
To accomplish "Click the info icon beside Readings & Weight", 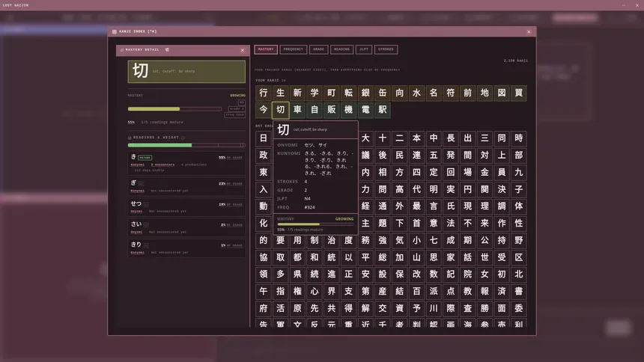I will [x=183, y=138].
